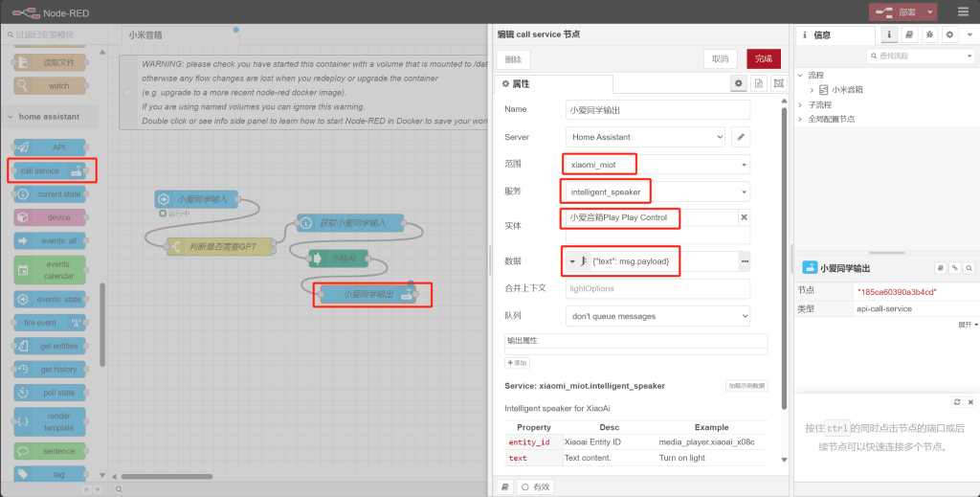Select the 读取文件 palette node

pyautogui.click(x=51, y=62)
